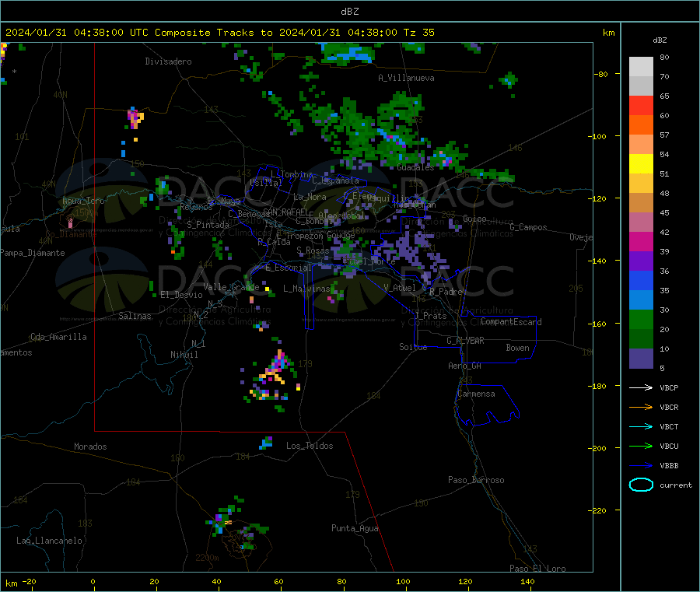Image resolution: width=700 pixels, height=592 pixels.
Task: Click the Morados location label
Action: coord(90,447)
